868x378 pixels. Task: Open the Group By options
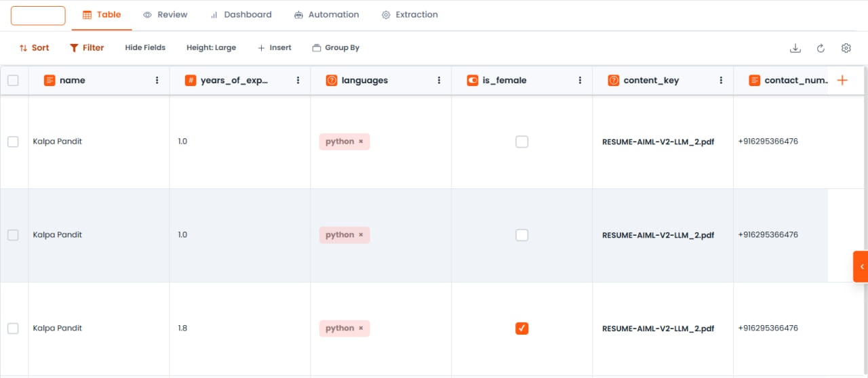[x=336, y=48]
